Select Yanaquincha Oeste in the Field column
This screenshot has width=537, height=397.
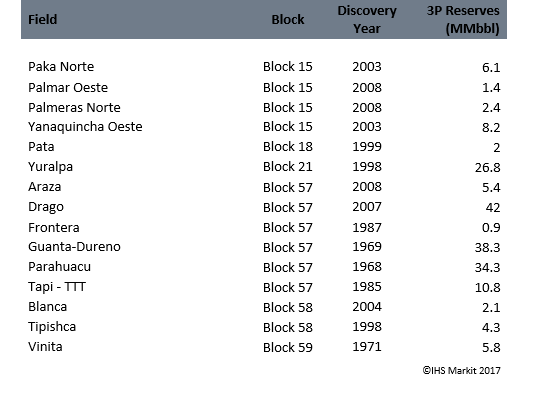(85, 127)
